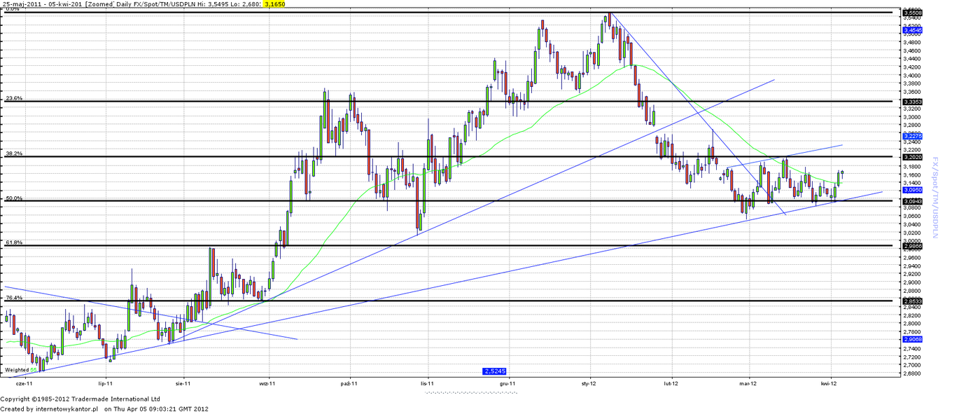Click the blue 3,4545 price tag
The image size is (980, 419).
[x=912, y=30]
